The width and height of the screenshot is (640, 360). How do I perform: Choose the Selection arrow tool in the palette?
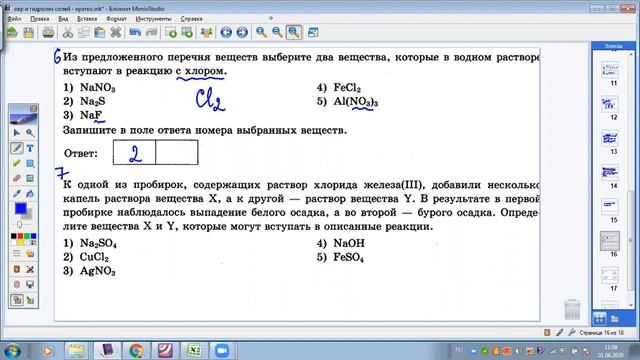click(17, 133)
